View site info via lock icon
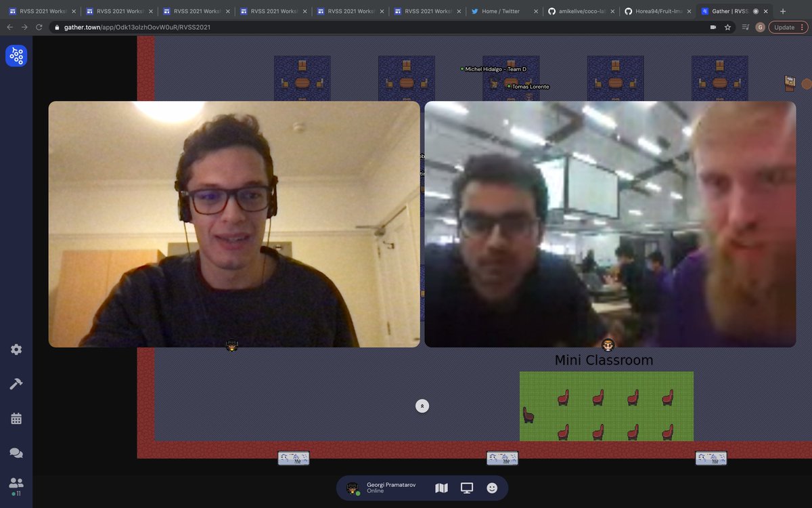This screenshot has height=508, width=812. (58, 27)
